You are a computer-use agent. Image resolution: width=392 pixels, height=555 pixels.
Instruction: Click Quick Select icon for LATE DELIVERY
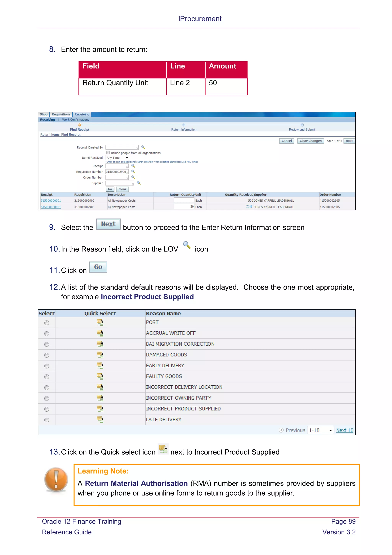[x=100, y=420]
